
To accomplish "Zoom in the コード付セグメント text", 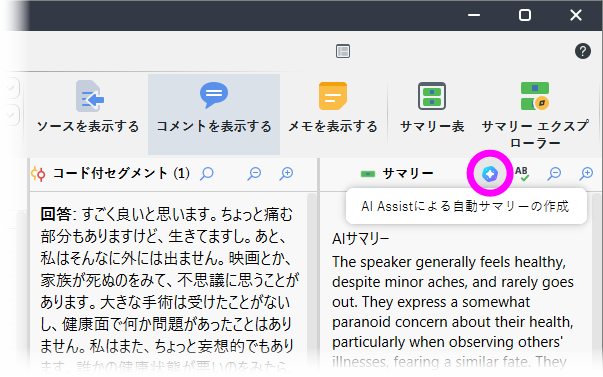I will point(286,173).
